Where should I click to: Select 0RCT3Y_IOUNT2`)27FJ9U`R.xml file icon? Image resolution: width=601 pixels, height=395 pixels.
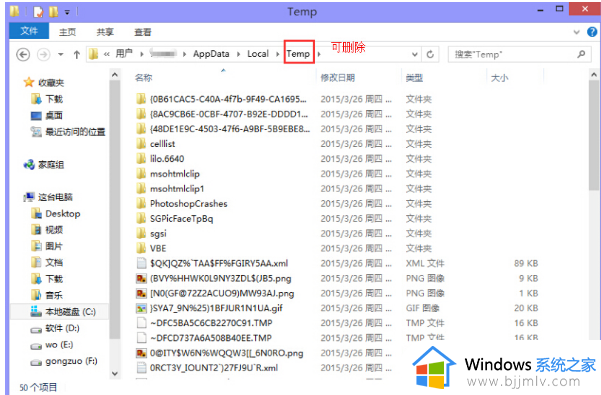click(x=141, y=368)
